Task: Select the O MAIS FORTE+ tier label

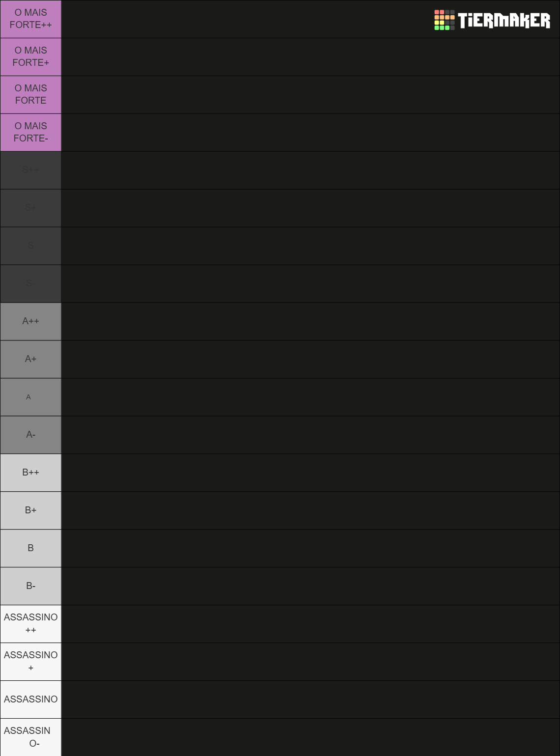Action: pos(30,57)
